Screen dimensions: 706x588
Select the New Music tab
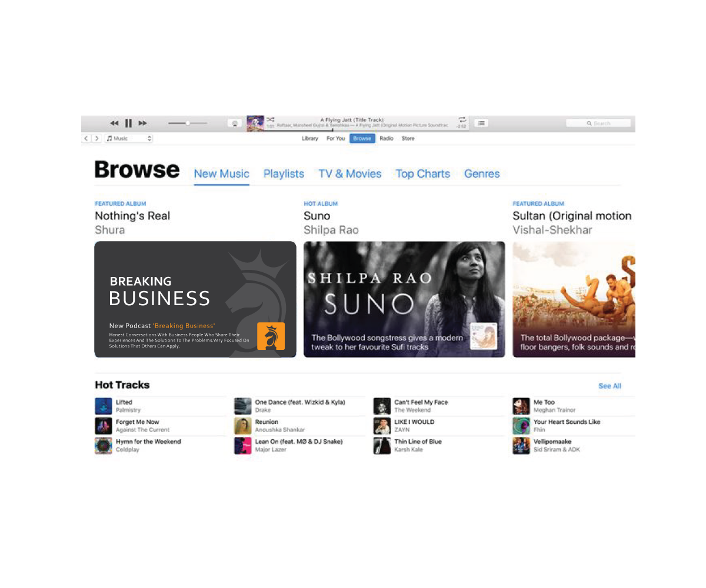pos(222,174)
